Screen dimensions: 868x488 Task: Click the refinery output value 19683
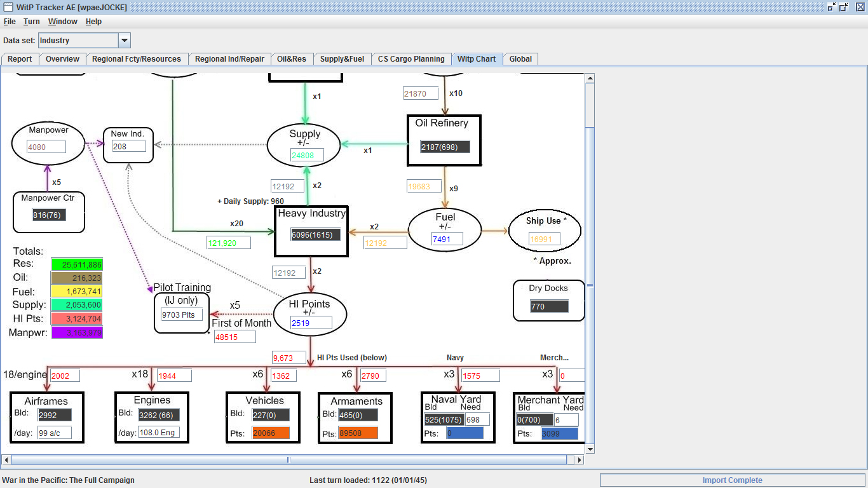[x=424, y=187]
